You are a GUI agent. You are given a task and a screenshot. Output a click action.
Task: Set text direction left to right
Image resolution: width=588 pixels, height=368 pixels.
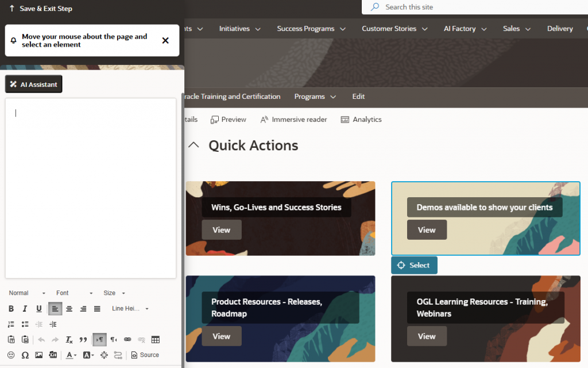tap(100, 339)
